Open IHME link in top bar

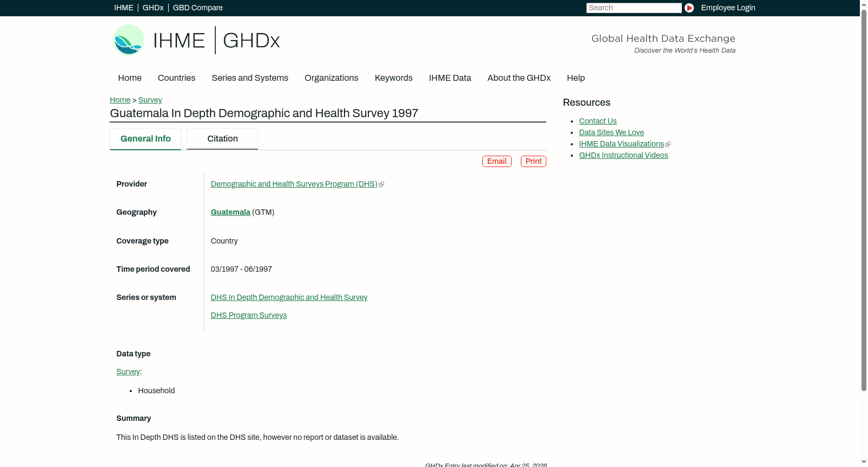tap(124, 8)
